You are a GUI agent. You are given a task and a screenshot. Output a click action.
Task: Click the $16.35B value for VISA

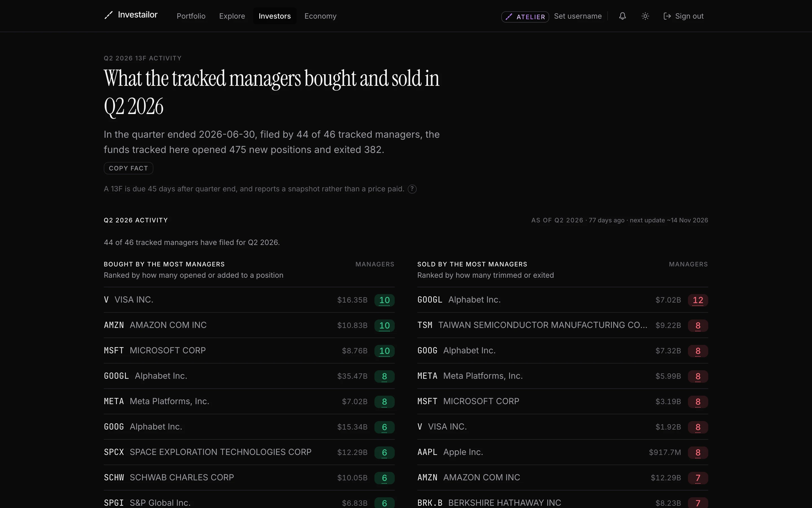click(352, 300)
